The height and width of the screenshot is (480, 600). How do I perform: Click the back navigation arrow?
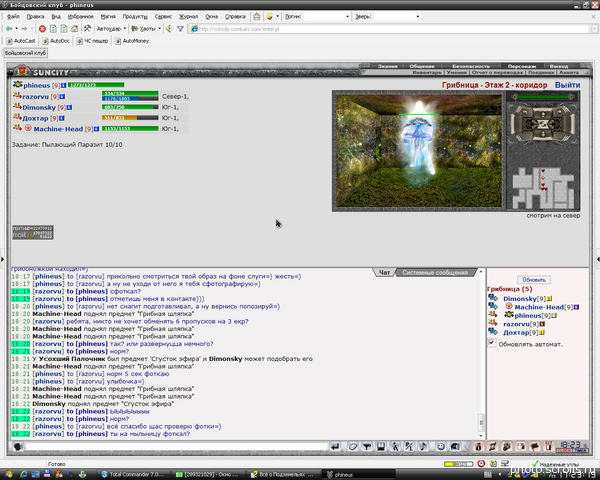point(9,29)
